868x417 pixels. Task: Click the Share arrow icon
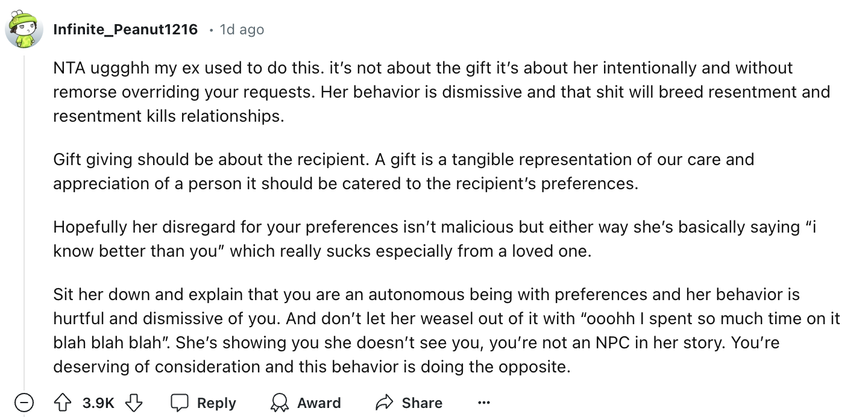[x=383, y=402]
